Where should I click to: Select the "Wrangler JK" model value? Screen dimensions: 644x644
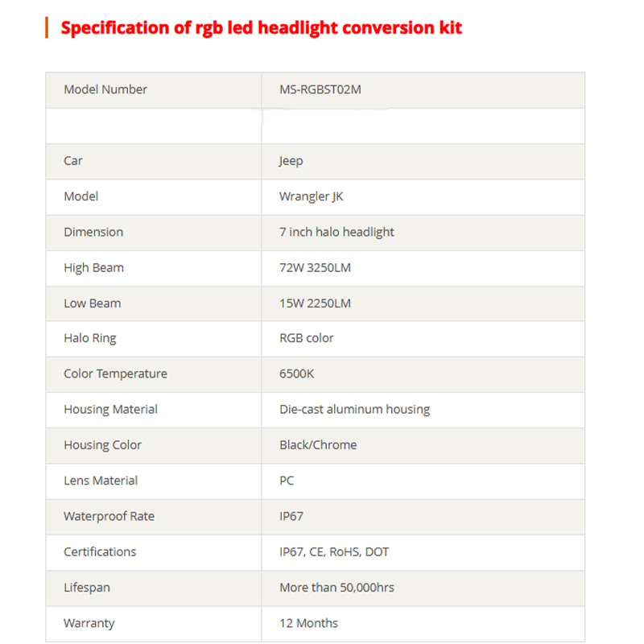tap(312, 196)
